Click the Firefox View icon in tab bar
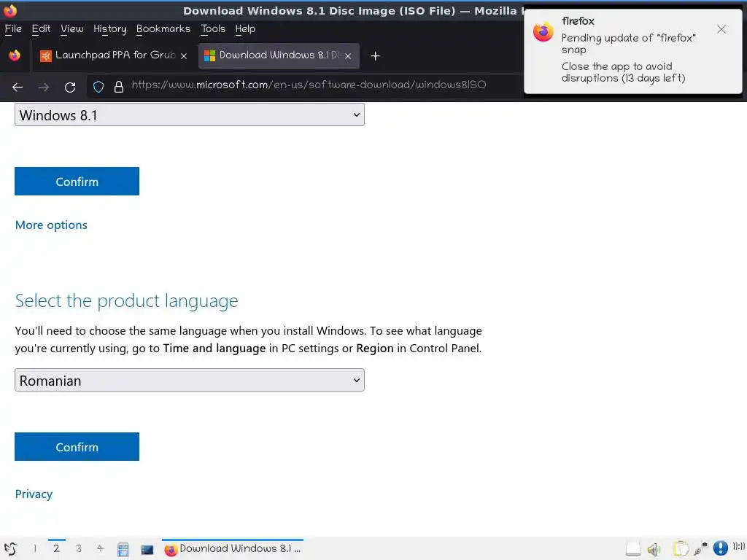747x560 pixels. pos(15,55)
